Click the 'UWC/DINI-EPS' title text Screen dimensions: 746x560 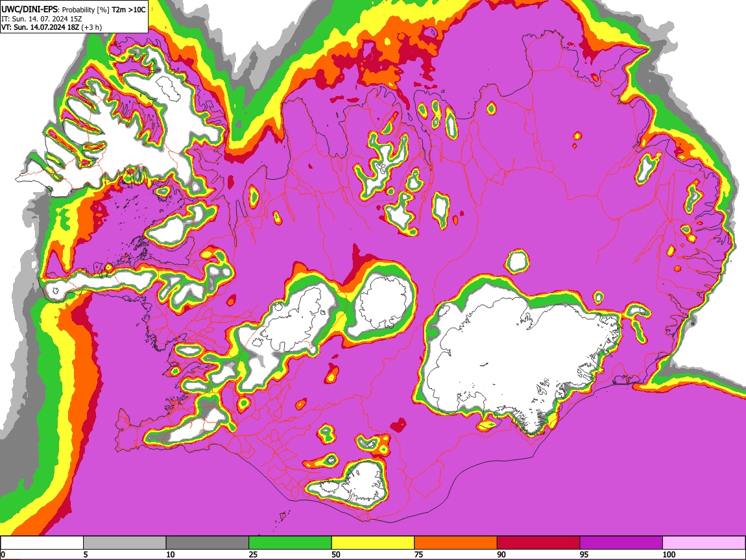pyautogui.click(x=29, y=10)
